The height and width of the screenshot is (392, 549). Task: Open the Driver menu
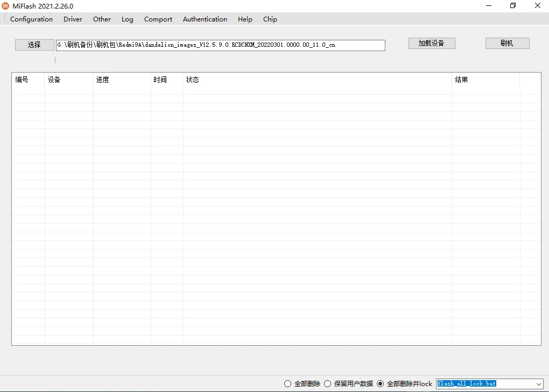coord(73,19)
